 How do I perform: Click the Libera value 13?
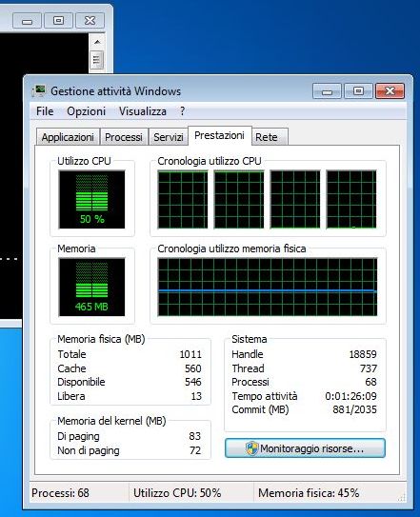[x=196, y=396]
